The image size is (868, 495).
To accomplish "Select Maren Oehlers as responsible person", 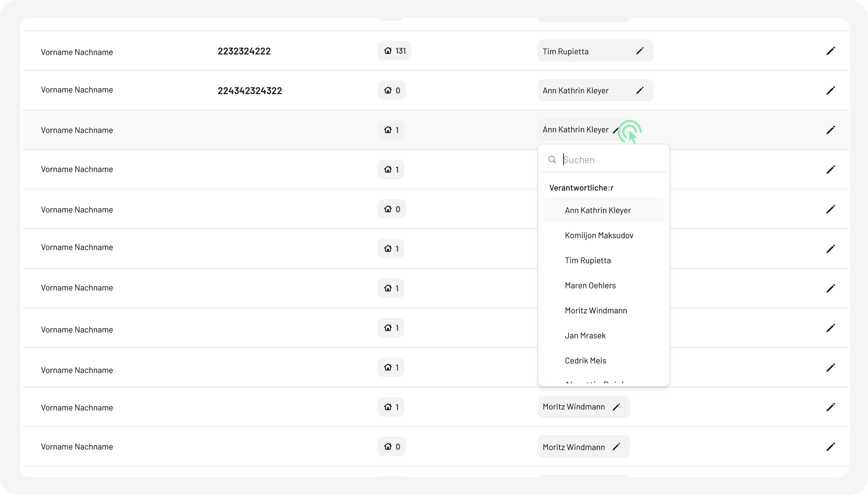I will pos(590,286).
